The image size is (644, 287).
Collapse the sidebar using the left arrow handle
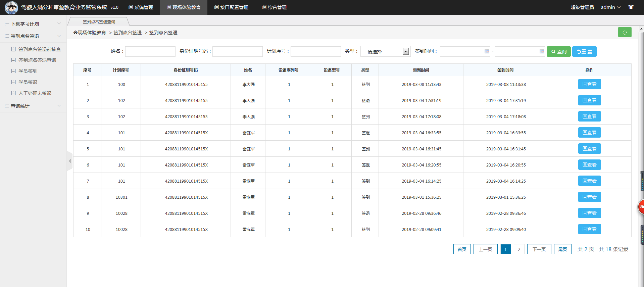[69, 161]
